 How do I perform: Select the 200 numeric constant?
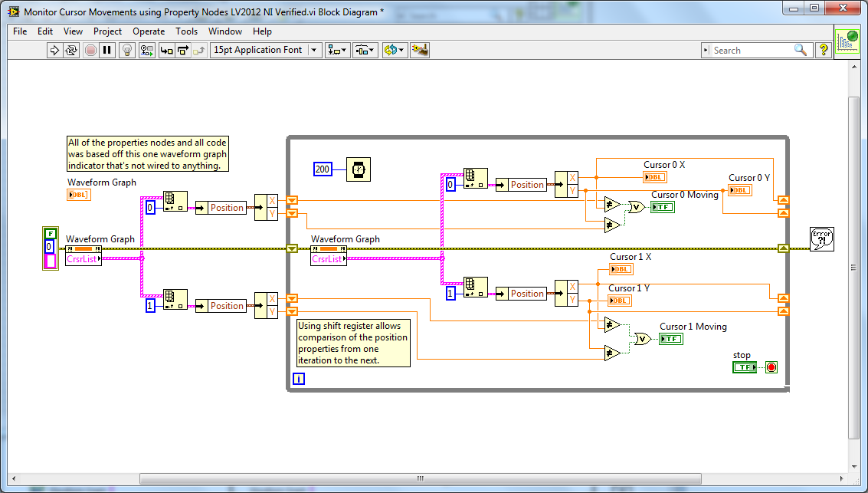pos(323,169)
